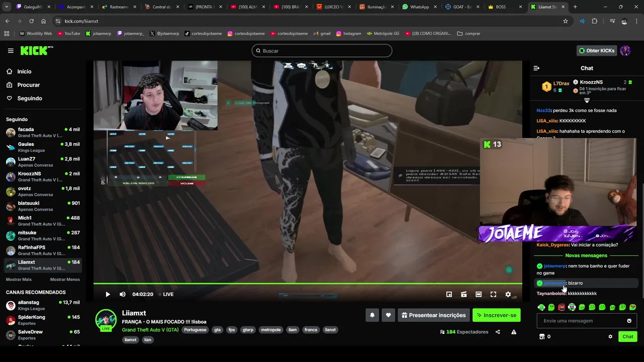Open new browser tab plus button
The width and height of the screenshot is (644, 362).
point(575,7)
